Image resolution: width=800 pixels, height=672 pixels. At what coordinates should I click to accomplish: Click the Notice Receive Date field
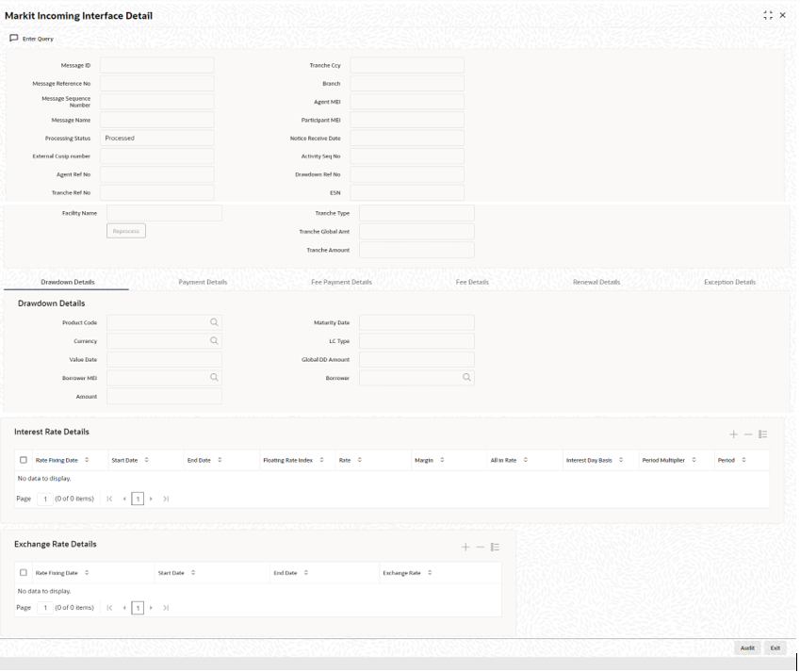407,138
